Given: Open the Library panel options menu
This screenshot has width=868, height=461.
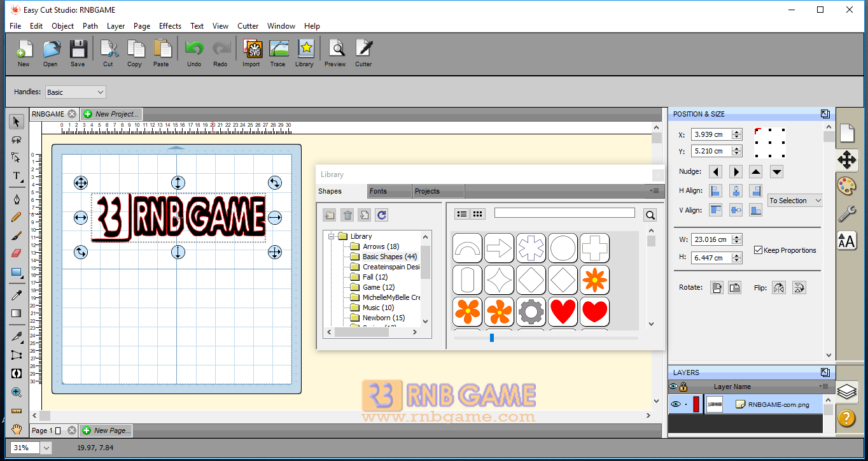Looking at the screenshot, I should coord(654,191).
